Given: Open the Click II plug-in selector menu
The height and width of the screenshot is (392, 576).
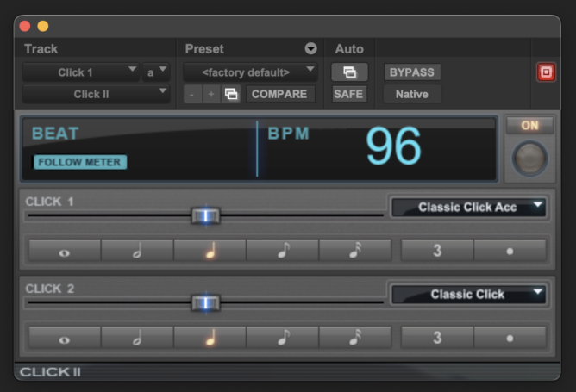Looking at the screenshot, I should 96,94.
